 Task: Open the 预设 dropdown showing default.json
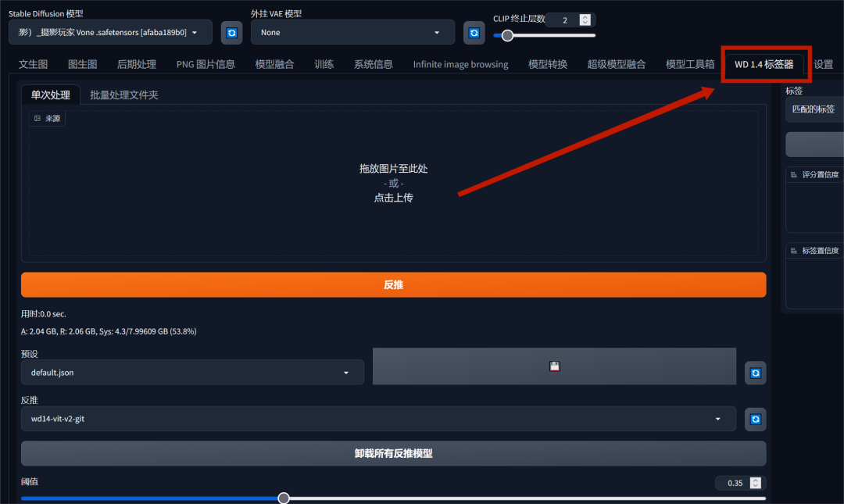tap(191, 373)
